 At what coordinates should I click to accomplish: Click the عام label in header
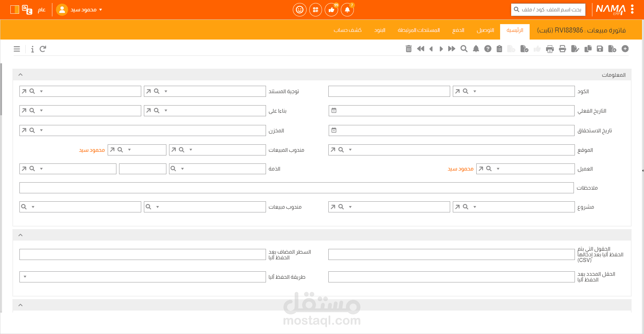coord(42,10)
